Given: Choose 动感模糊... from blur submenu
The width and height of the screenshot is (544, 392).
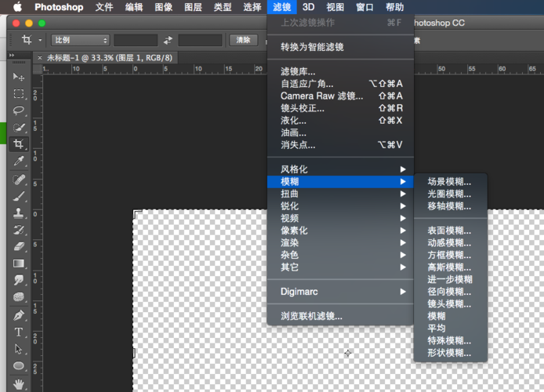Looking at the screenshot, I should (451, 242).
